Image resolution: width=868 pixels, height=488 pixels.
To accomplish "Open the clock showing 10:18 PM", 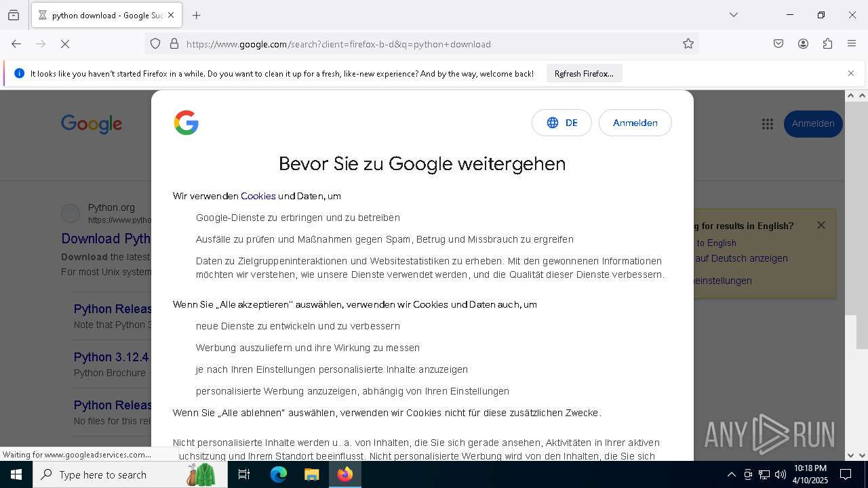I will click(810, 474).
